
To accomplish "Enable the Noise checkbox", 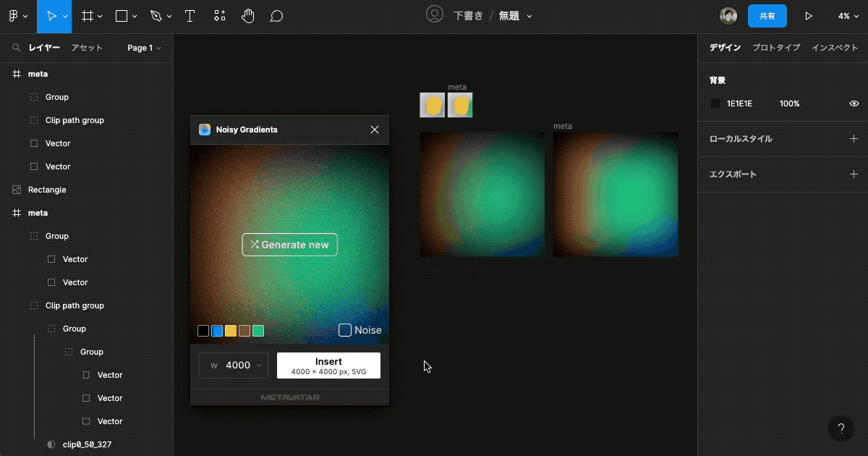I will click(x=345, y=330).
